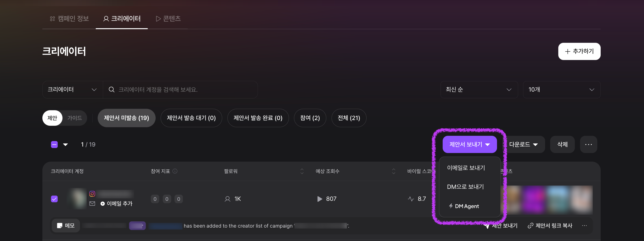Click the search magnifier icon

click(x=112, y=90)
